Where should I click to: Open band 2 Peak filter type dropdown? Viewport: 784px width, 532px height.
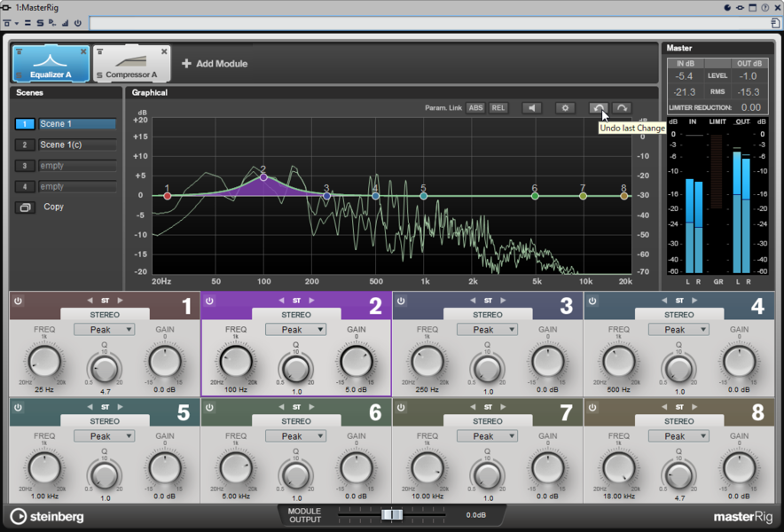[x=296, y=330]
